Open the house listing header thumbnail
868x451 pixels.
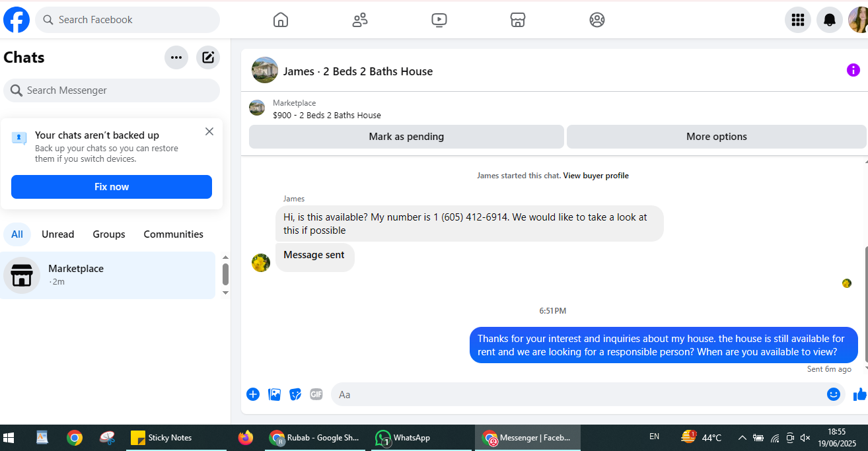[x=265, y=70]
